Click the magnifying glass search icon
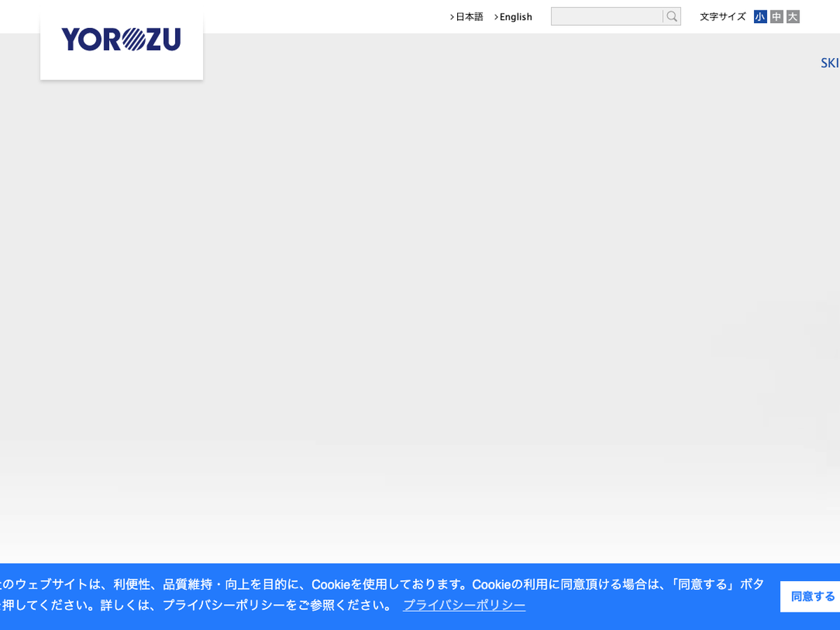 point(672,17)
